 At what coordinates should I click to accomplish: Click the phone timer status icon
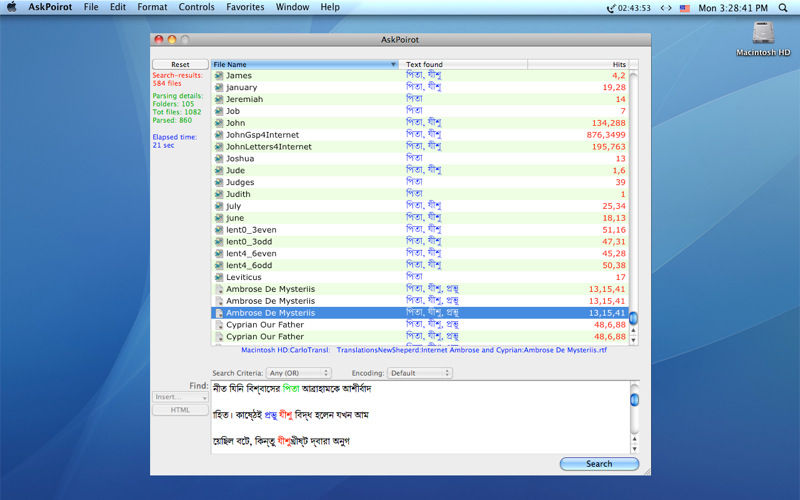point(628,8)
